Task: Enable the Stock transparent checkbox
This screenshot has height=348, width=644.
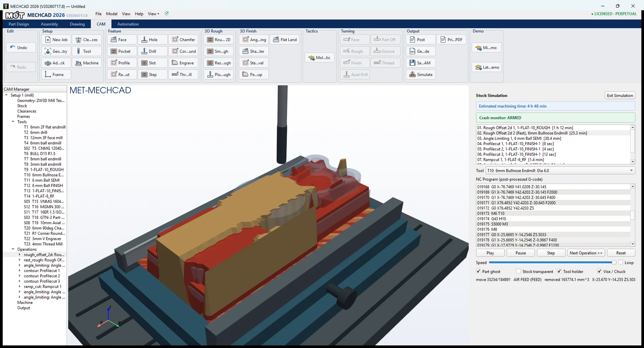Action: [x=518, y=272]
